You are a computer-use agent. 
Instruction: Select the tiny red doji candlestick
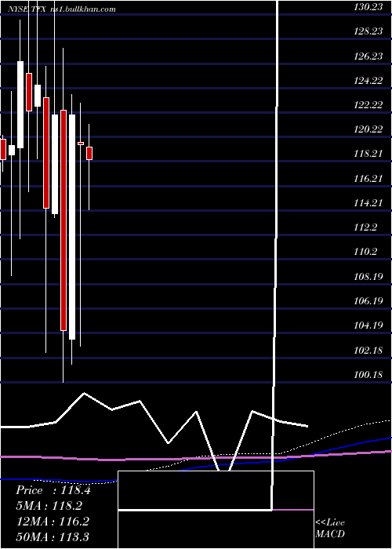click(x=81, y=144)
